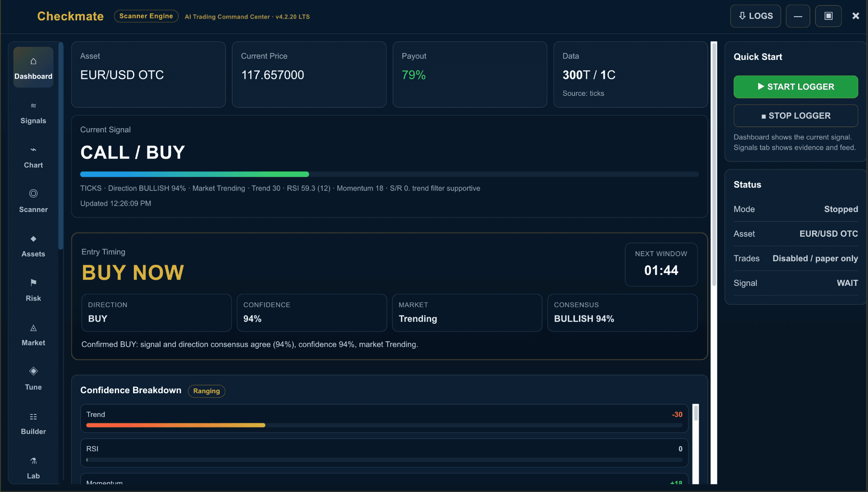Image resolution: width=868 pixels, height=492 pixels.
Task: Click the EUR/USD OTC asset card
Action: tap(148, 74)
